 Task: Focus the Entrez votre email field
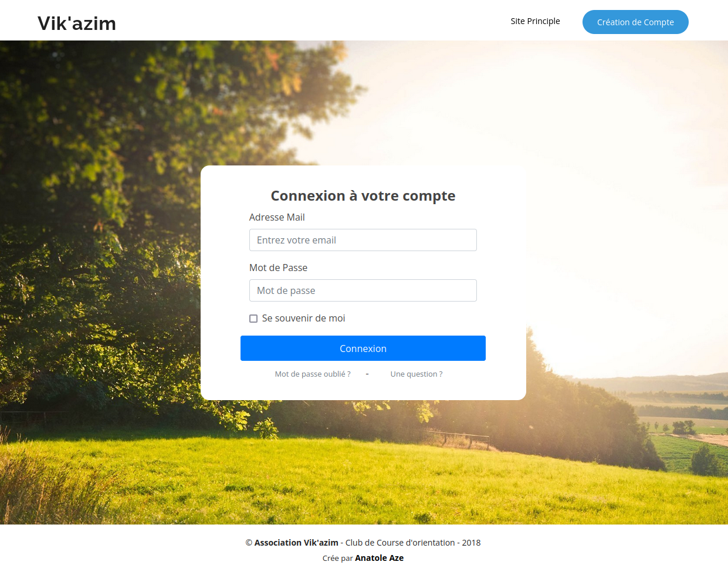363,240
